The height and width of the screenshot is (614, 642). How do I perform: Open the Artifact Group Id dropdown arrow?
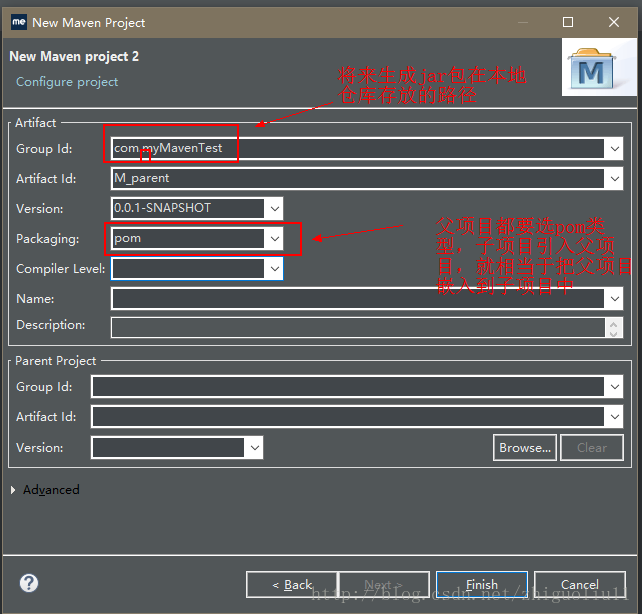[614, 149]
